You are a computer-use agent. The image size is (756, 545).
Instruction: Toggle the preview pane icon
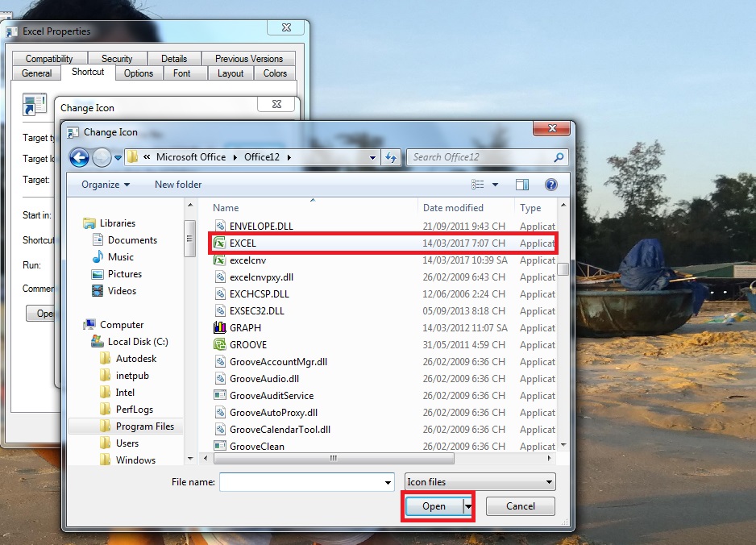522,185
